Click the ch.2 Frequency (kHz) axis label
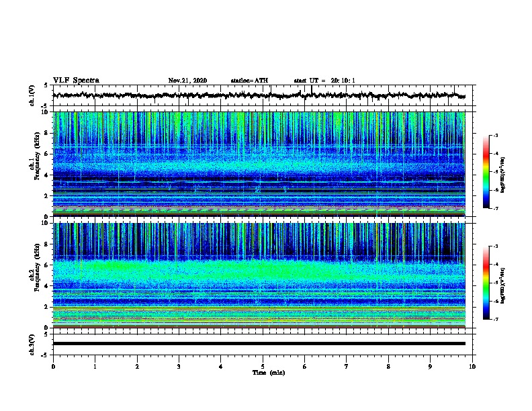532x411 pixels. click(35, 267)
